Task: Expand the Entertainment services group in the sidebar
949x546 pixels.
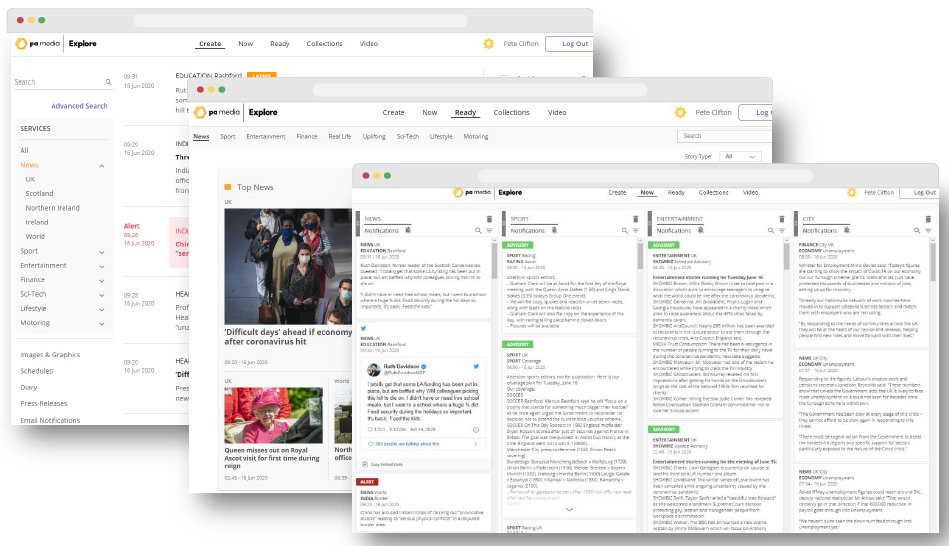Action: tap(102, 266)
